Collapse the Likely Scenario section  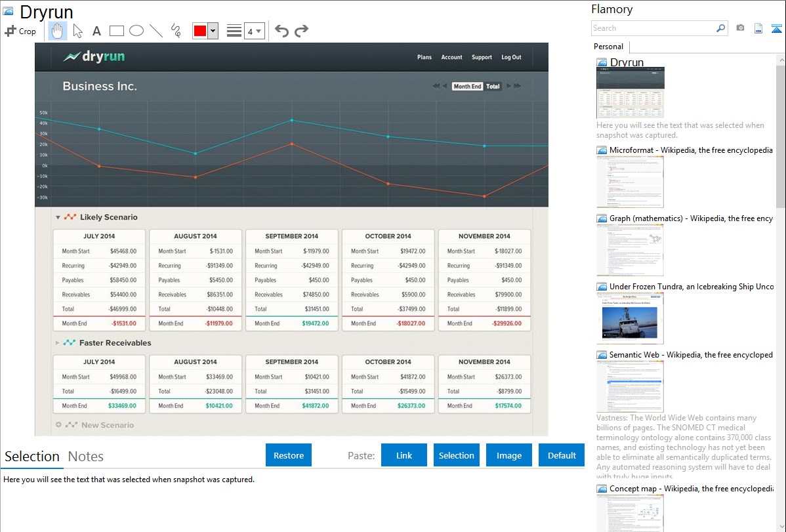(x=58, y=217)
